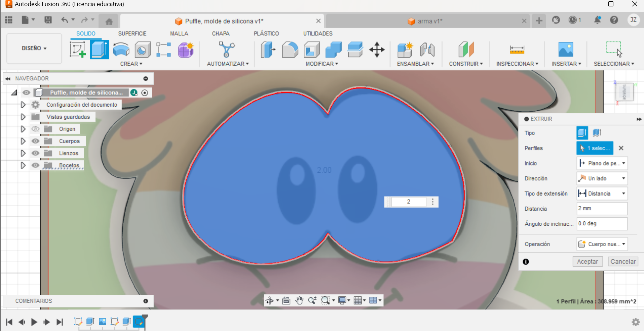The height and width of the screenshot is (331, 644).
Task: Expand the Vistas guardadas folder
Action: pyautogui.click(x=23, y=117)
